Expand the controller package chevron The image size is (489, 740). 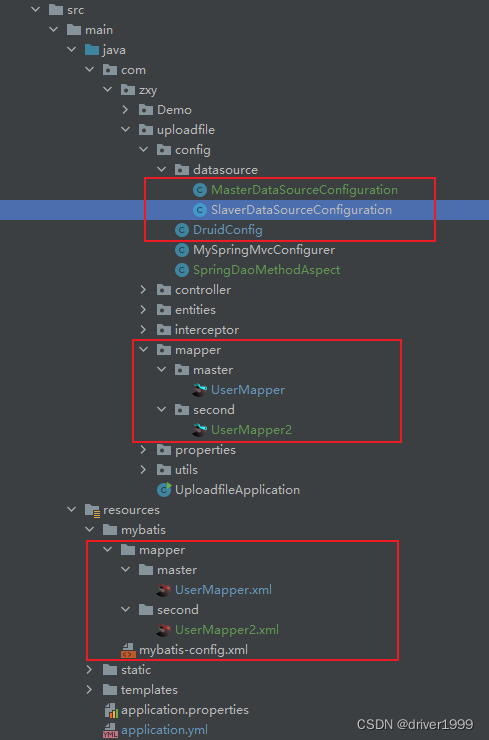(143, 289)
